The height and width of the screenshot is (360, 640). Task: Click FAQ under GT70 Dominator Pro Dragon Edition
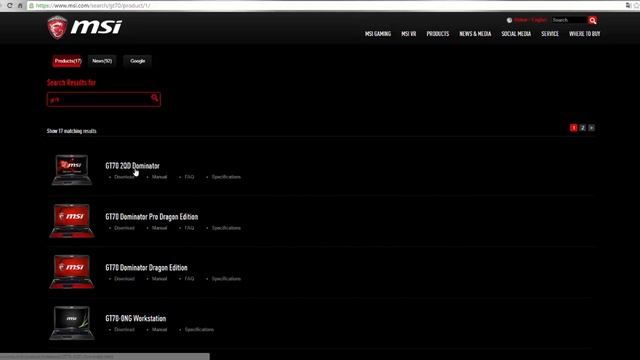point(189,228)
